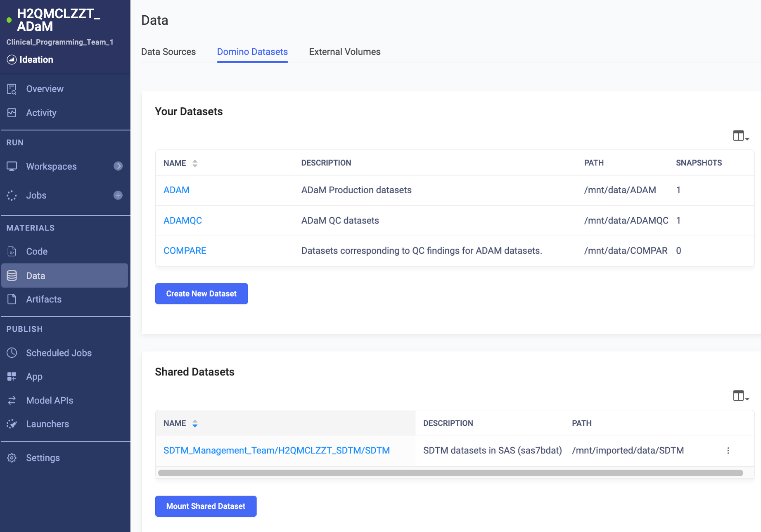Viewport: 761px width, 532px height.
Task: Open column selector for Shared Datasets table
Action: coord(740,396)
